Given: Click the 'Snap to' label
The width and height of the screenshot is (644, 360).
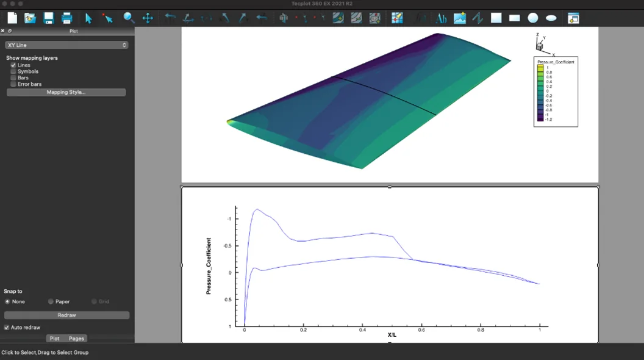Looking at the screenshot, I should 13,292.
